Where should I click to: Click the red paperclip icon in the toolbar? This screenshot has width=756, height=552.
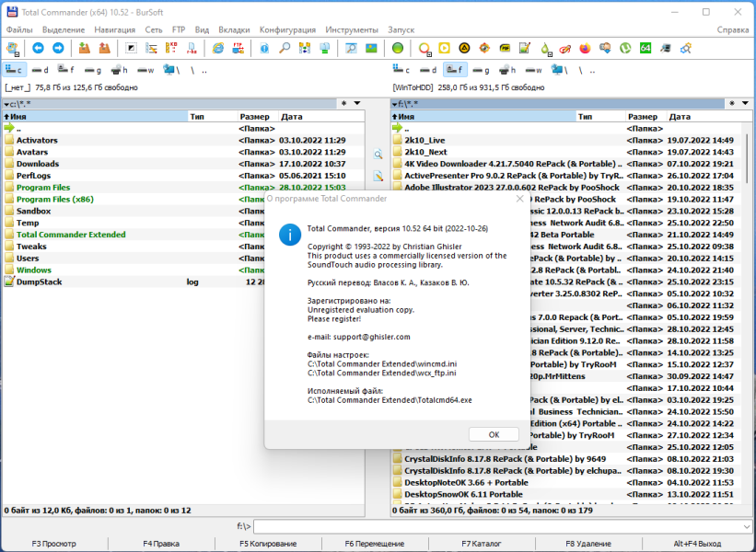coord(565,48)
